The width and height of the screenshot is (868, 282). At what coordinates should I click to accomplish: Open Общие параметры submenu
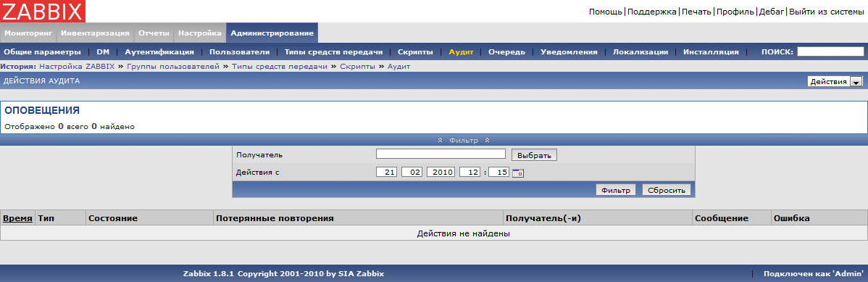click(x=42, y=51)
